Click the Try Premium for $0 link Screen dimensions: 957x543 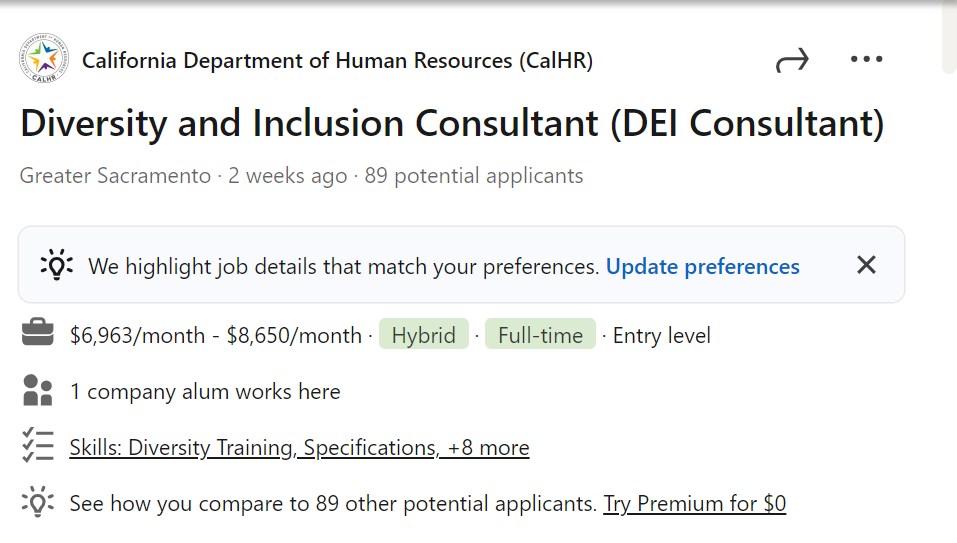pos(694,503)
